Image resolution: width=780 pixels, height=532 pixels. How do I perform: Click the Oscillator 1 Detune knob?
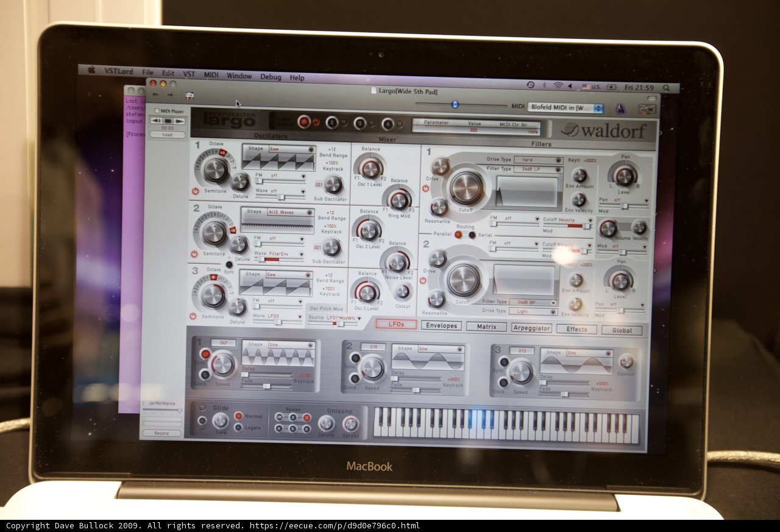click(240, 182)
